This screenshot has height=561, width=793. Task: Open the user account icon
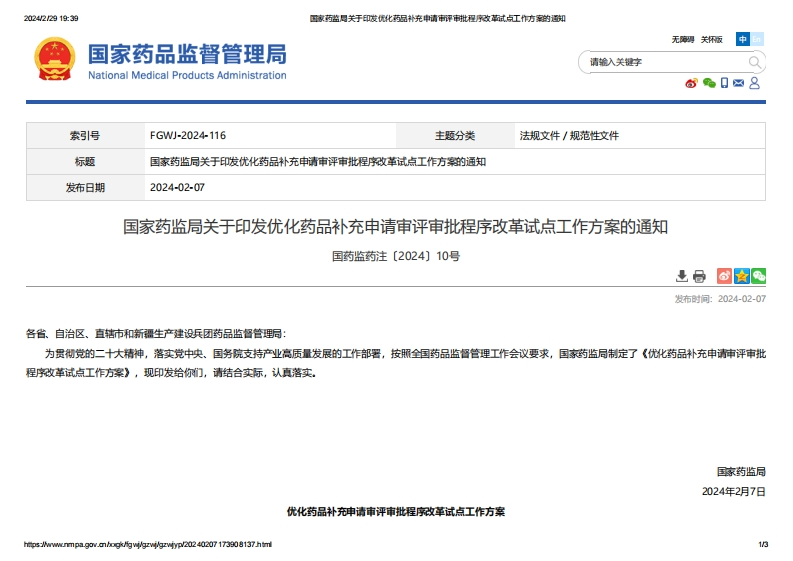coord(754,83)
